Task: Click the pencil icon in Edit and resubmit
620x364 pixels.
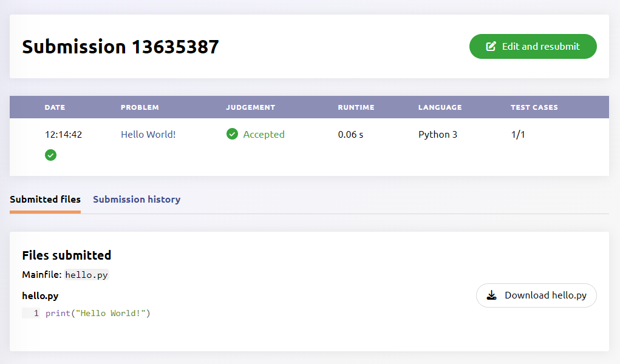Action: tap(491, 46)
